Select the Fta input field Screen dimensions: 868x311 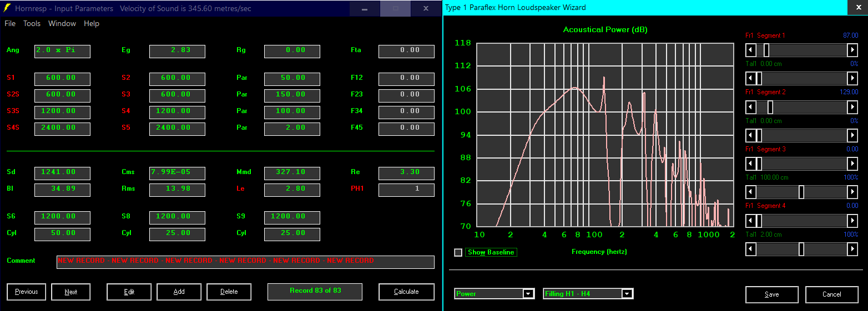(x=406, y=51)
